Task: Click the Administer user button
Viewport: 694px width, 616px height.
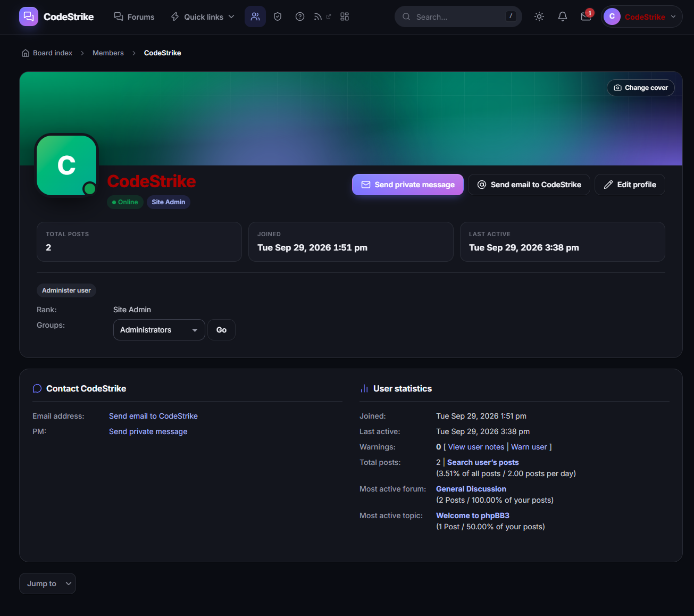Action: (x=66, y=290)
